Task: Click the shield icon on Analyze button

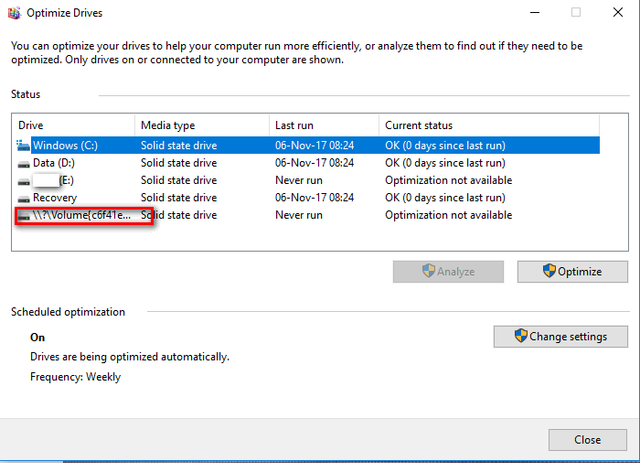Action: coord(428,270)
